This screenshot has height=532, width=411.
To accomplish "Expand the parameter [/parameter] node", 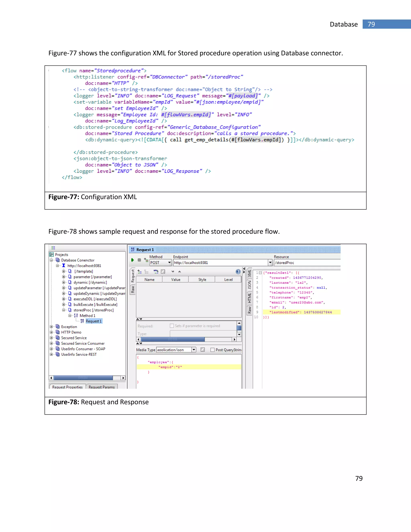I will click(64, 277).
